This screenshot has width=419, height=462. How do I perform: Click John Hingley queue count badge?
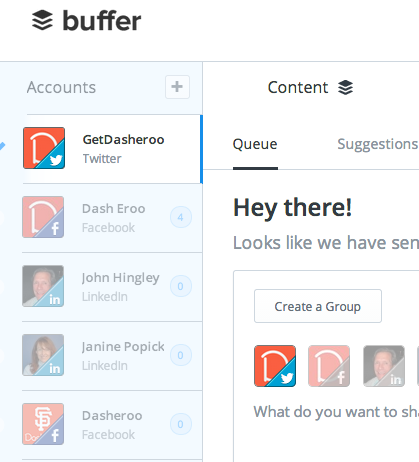(181, 286)
